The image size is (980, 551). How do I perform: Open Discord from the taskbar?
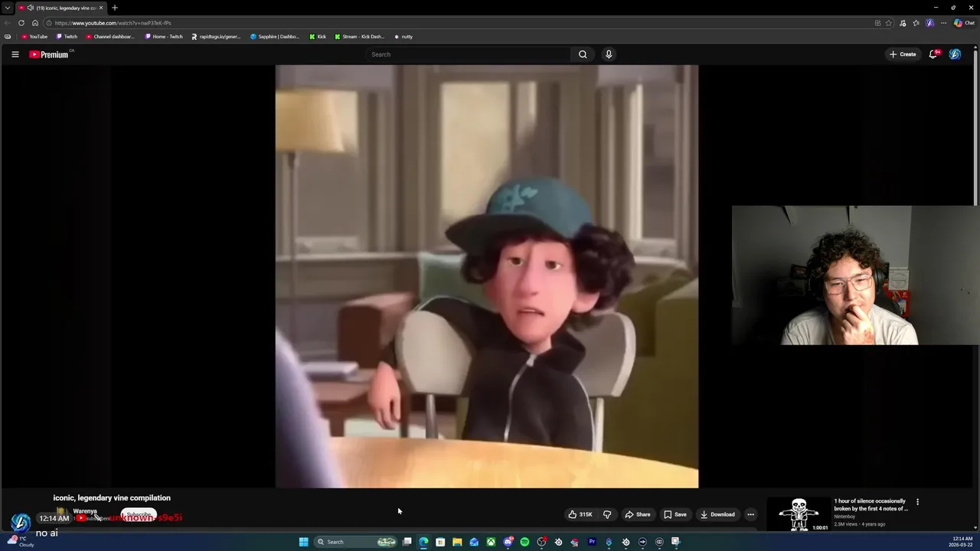pyautogui.click(x=508, y=542)
